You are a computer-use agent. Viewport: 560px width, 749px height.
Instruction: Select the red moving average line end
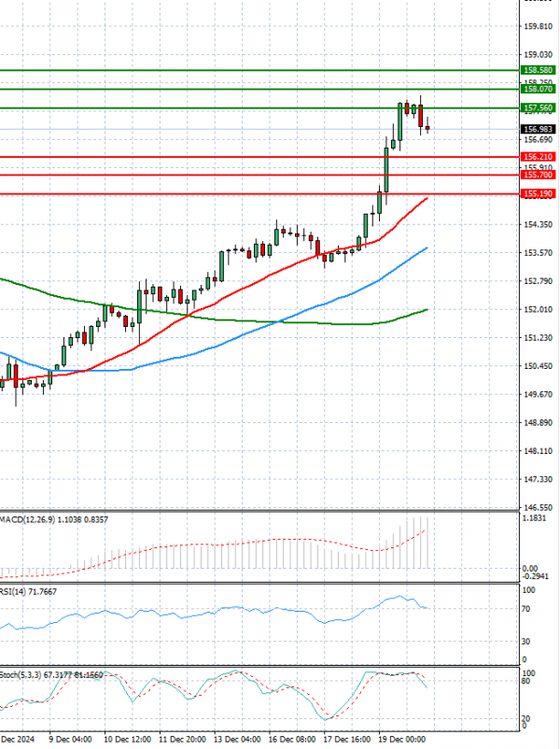[x=427, y=198]
